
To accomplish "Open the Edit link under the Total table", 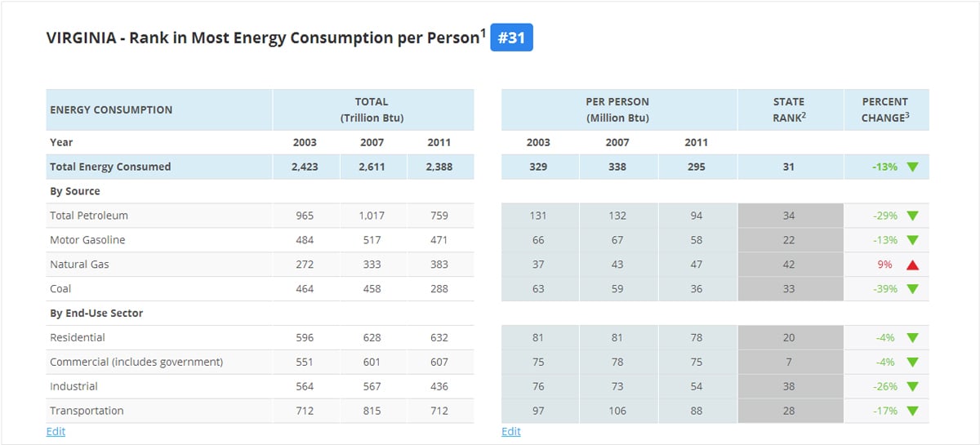I will (56, 431).
